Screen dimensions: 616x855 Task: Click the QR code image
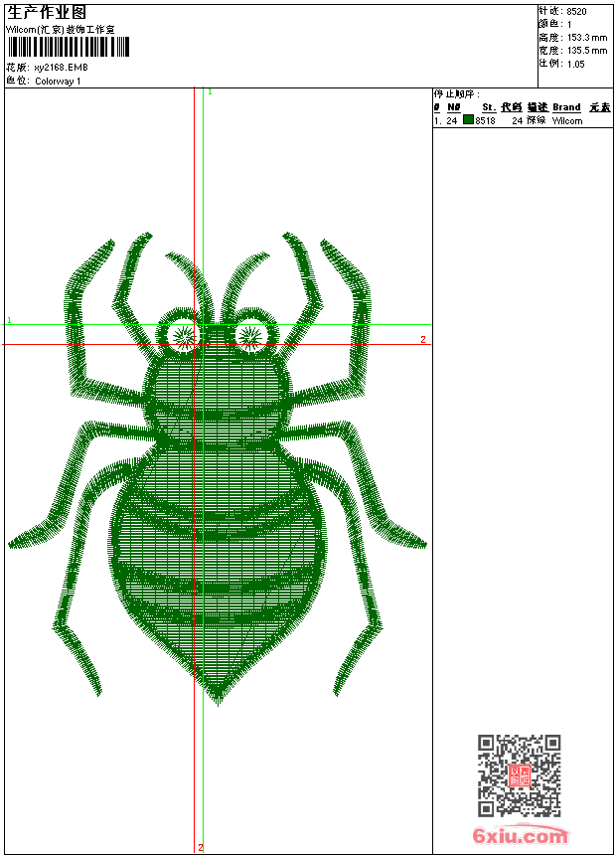click(519, 775)
